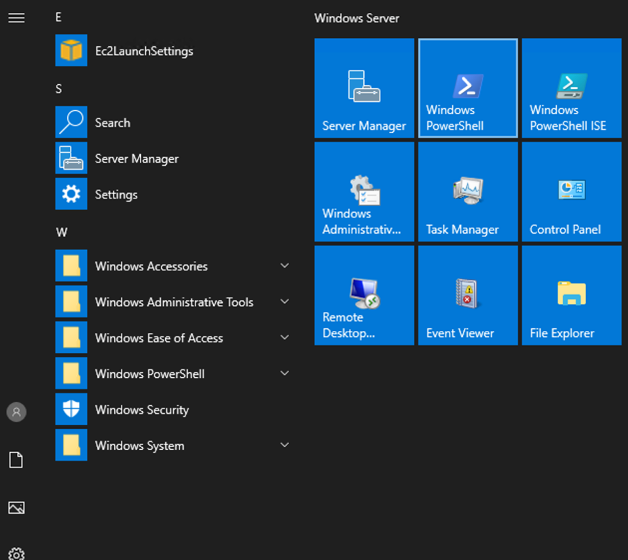Image resolution: width=628 pixels, height=560 pixels.
Task: Open Server Manager in the app list
Action: point(172,158)
